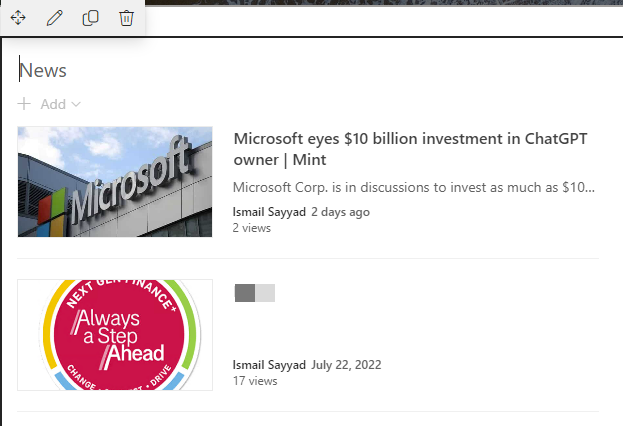Click the 2 views count
This screenshot has width=623, height=426.
252,228
